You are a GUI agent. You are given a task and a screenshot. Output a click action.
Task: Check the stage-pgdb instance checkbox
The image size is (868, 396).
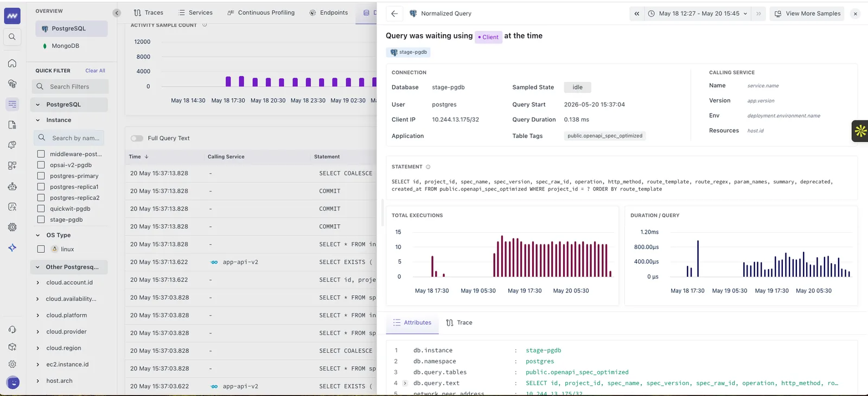(41, 219)
